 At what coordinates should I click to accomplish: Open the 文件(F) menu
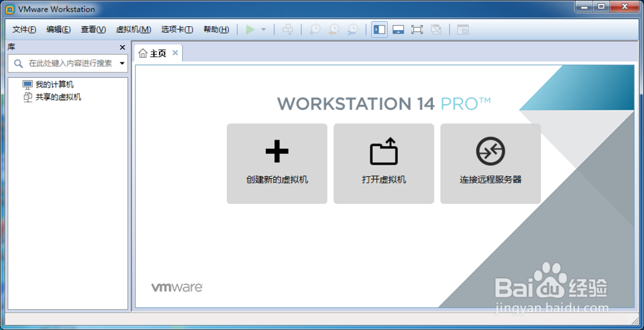tap(24, 30)
